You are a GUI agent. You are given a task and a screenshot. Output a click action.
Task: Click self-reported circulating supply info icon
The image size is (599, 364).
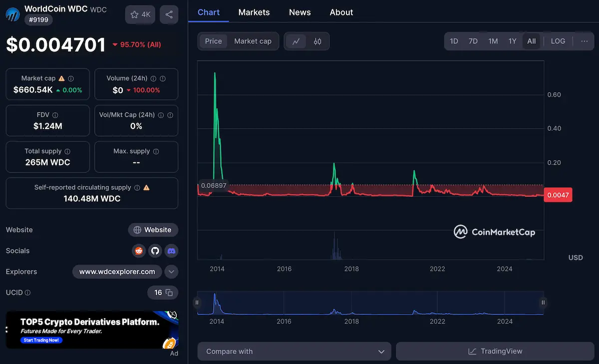click(137, 187)
